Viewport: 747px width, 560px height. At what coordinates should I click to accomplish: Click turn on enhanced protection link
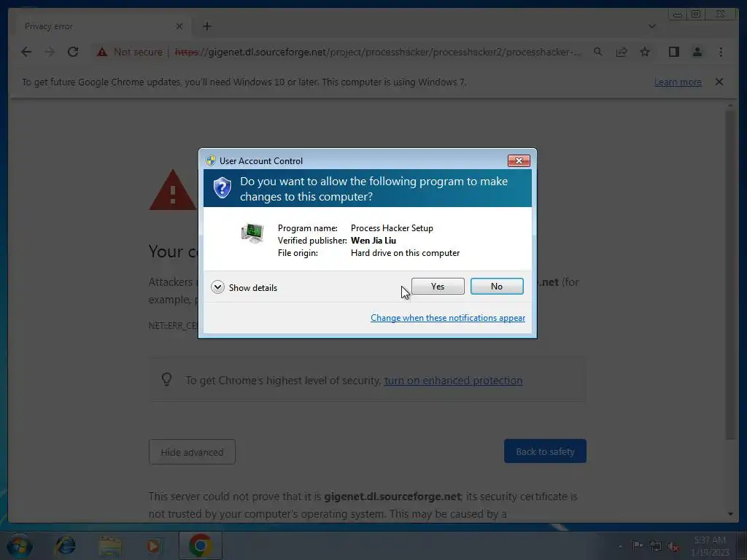coord(453,381)
